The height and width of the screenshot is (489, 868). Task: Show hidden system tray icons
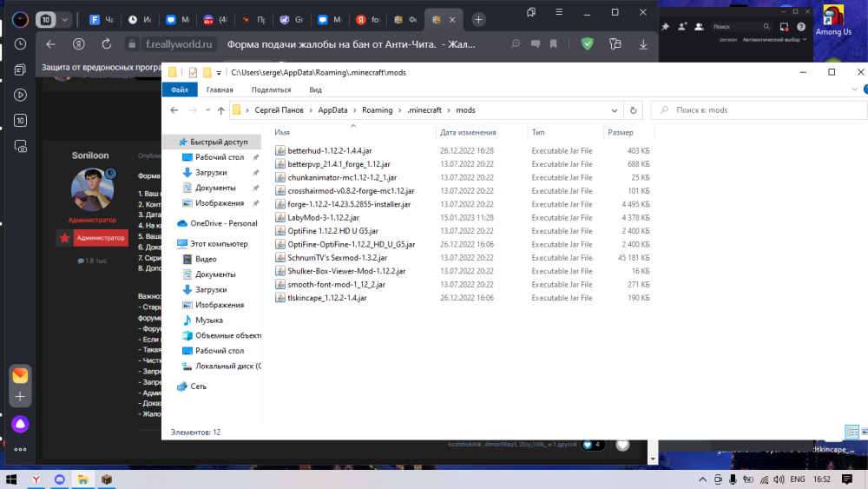pos(702,479)
